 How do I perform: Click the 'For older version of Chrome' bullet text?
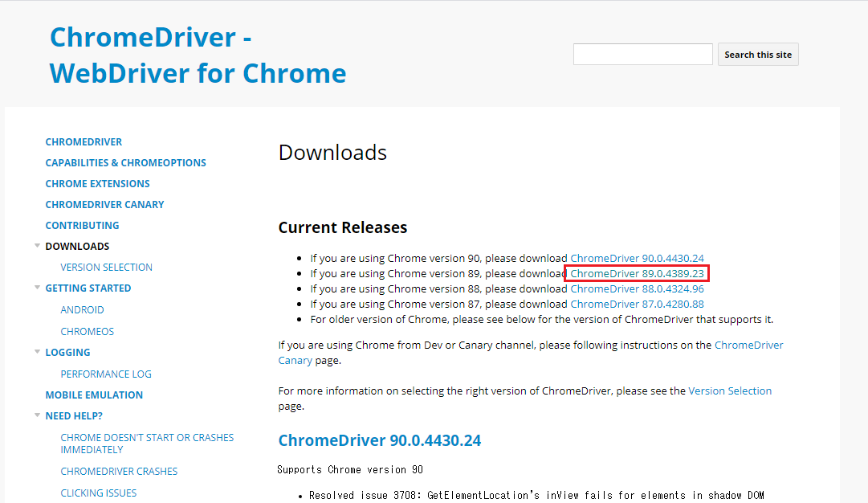pos(542,320)
